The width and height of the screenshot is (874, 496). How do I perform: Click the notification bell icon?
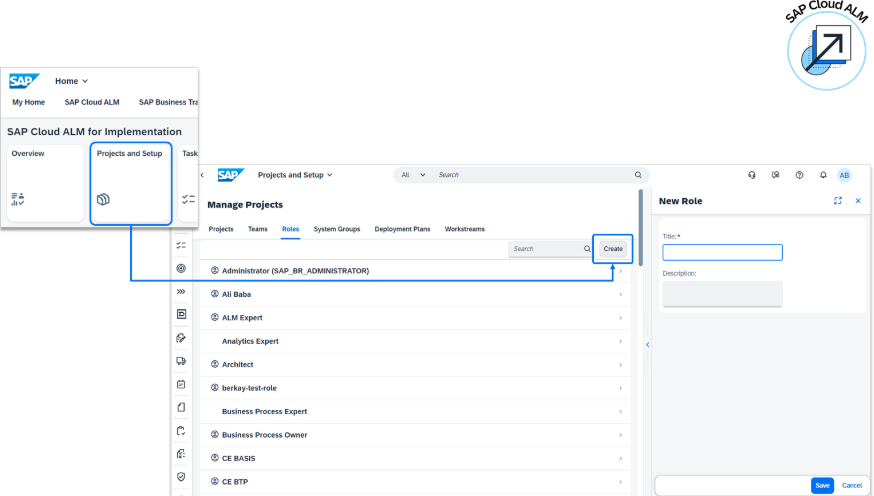tap(823, 175)
